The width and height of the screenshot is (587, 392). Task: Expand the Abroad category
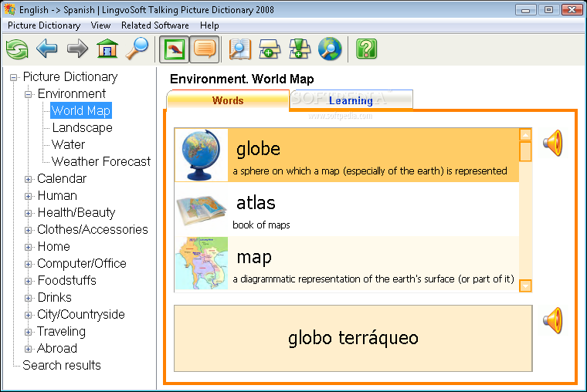[x=28, y=349]
